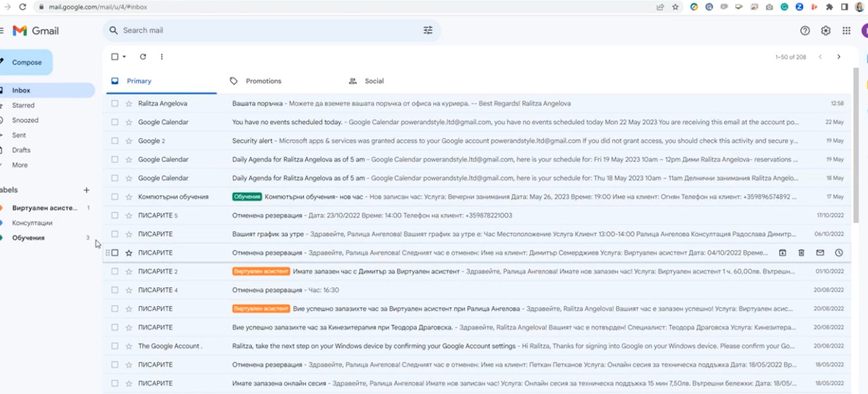
Task: Check the Google Calendar 18 May email
Action: pos(115,178)
